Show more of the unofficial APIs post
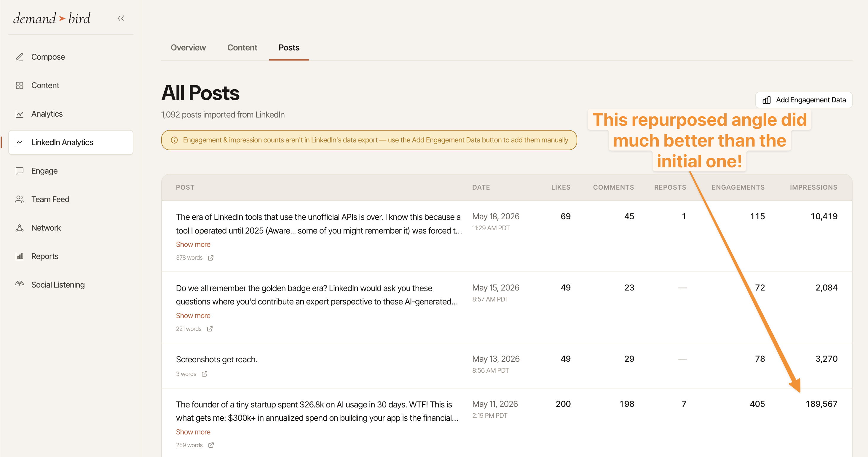This screenshot has width=868, height=457. (193, 244)
